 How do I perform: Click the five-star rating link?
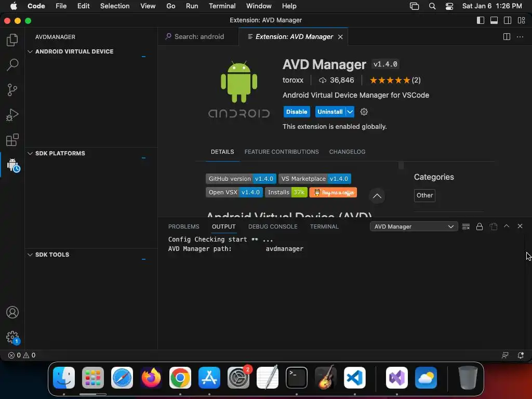click(395, 80)
